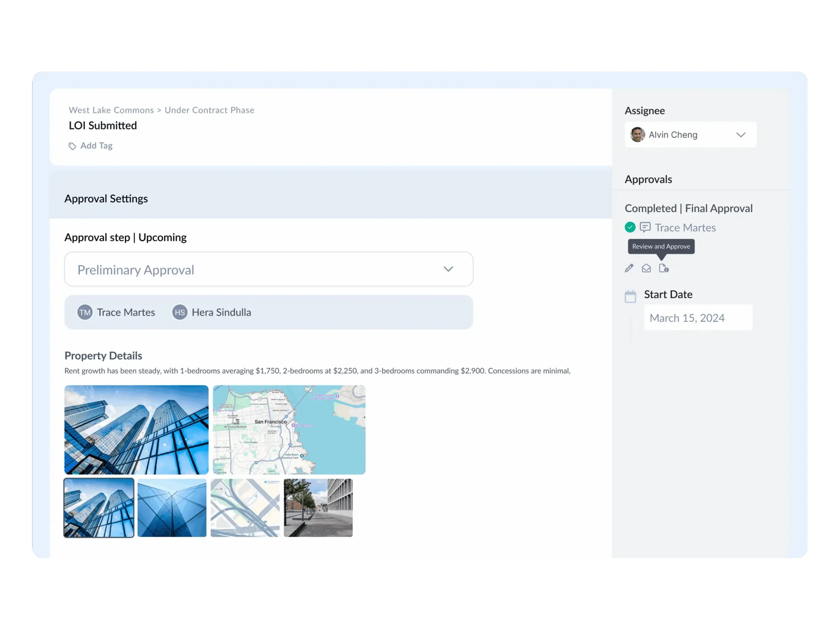Viewport: 840px width, 630px height.
Task: Click the chevron arrow in the Assignee field
Action: tap(741, 135)
